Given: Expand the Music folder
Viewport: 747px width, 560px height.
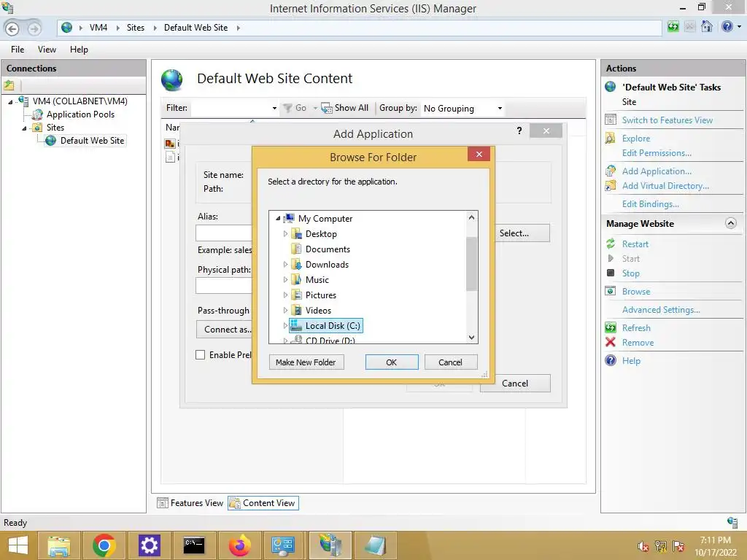Looking at the screenshot, I should tap(285, 279).
